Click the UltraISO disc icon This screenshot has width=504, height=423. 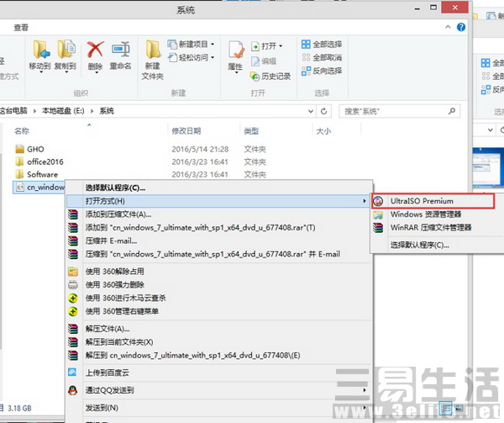[378, 201]
